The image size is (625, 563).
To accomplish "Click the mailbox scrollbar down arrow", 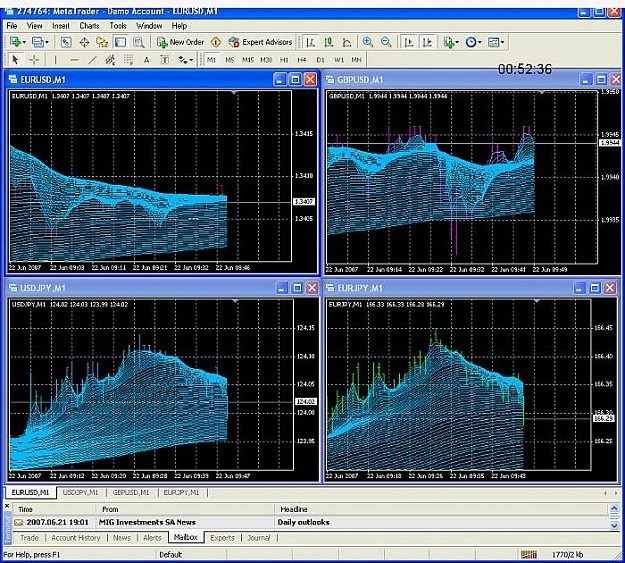I will coord(614,526).
